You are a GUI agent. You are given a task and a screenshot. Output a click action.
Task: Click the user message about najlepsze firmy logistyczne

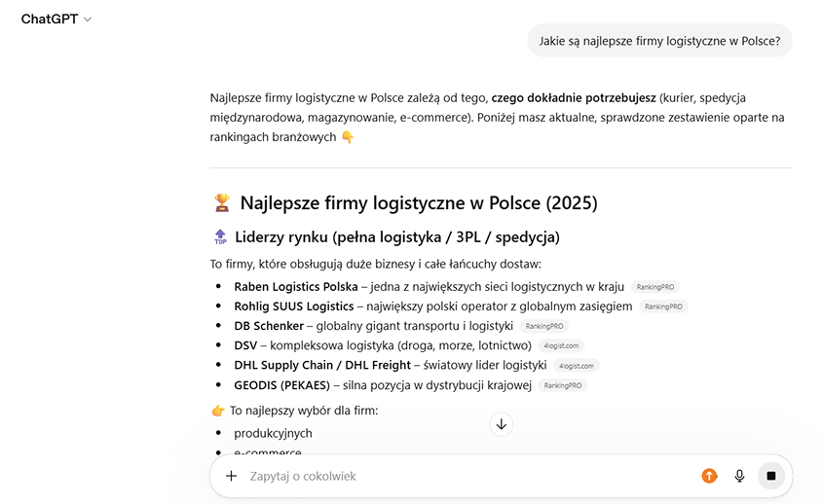[x=659, y=41]
